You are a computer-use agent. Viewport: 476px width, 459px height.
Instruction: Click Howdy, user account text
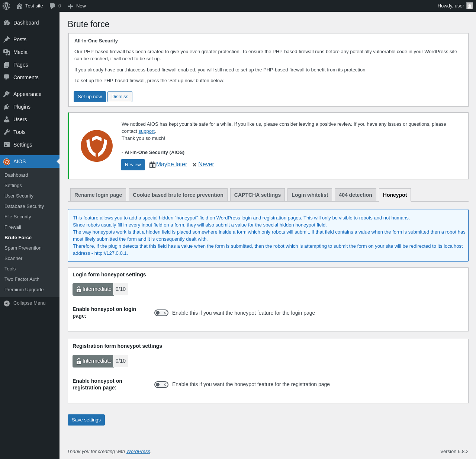[451, 6]
